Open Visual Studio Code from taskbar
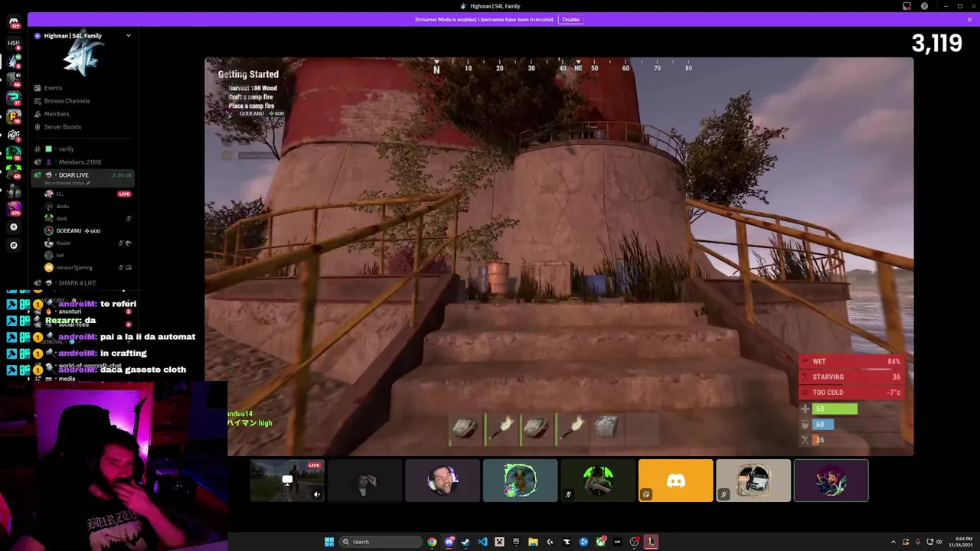This screenshot has width=980, height=551. 482,542
